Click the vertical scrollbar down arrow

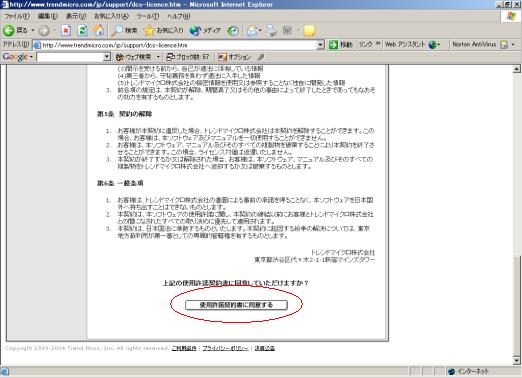(x=516, y=360)
